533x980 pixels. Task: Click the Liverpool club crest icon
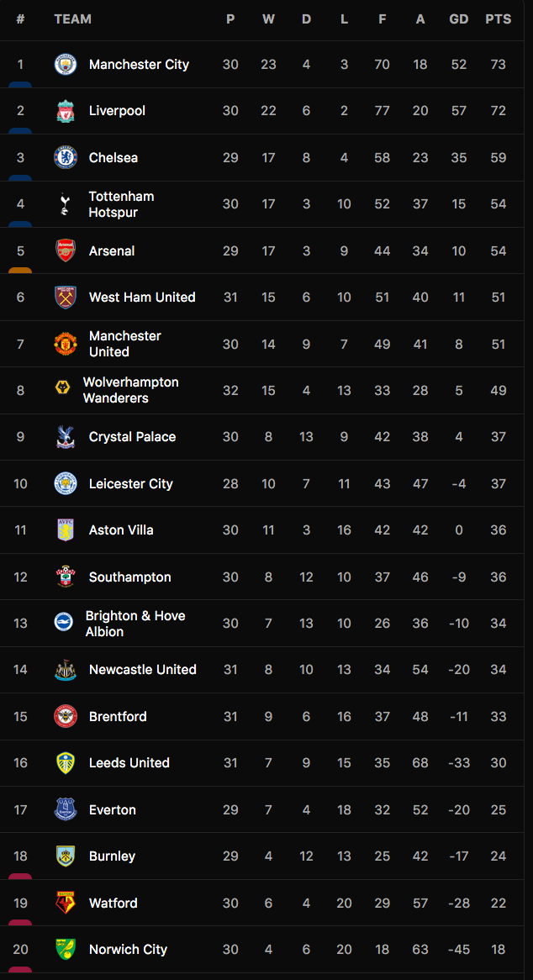pyautogui.click(x=66, y=111)
